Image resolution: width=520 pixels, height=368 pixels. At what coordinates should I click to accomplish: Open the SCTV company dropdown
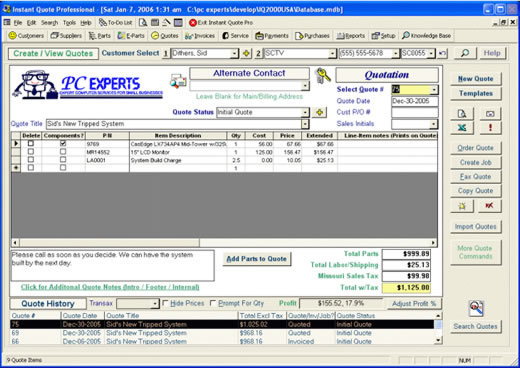pos(332,53)
